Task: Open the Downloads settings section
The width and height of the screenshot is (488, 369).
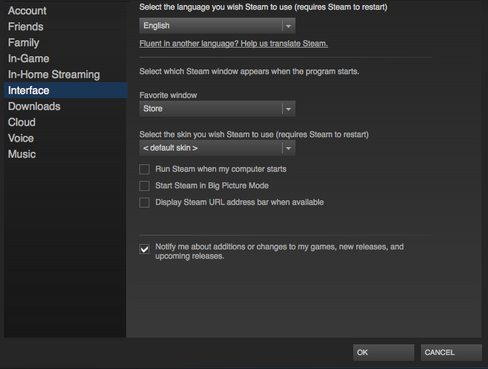Action: [x=34, y=106]
